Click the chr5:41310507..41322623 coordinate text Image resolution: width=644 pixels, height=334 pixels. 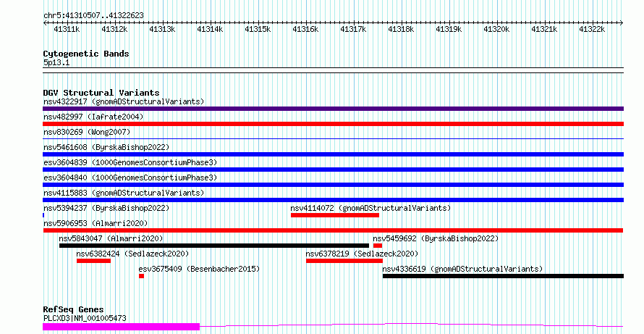pyautogui.click(x=93, y=16)
